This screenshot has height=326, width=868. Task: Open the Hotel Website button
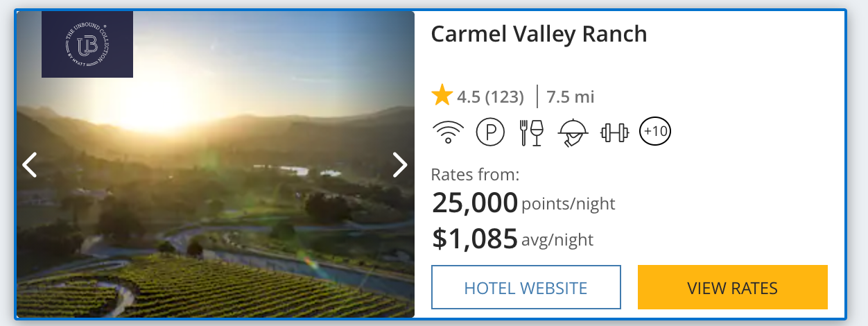526,287
